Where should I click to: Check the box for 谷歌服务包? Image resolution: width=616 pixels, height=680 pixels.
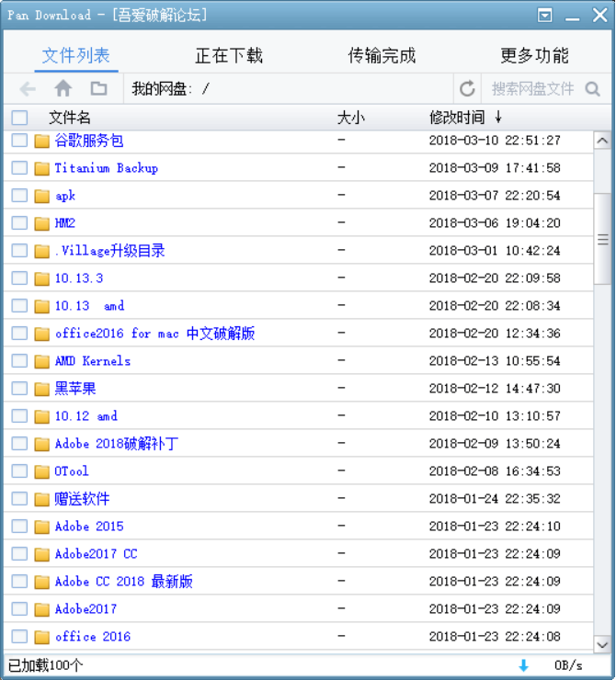pyautogui.click(x=19, y=141)
